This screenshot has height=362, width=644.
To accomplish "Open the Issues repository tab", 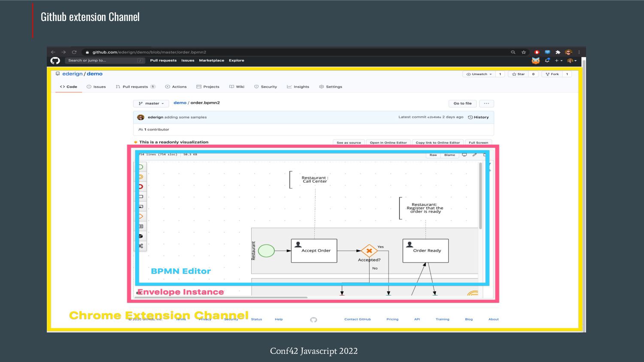I will (x=96, y=87).
